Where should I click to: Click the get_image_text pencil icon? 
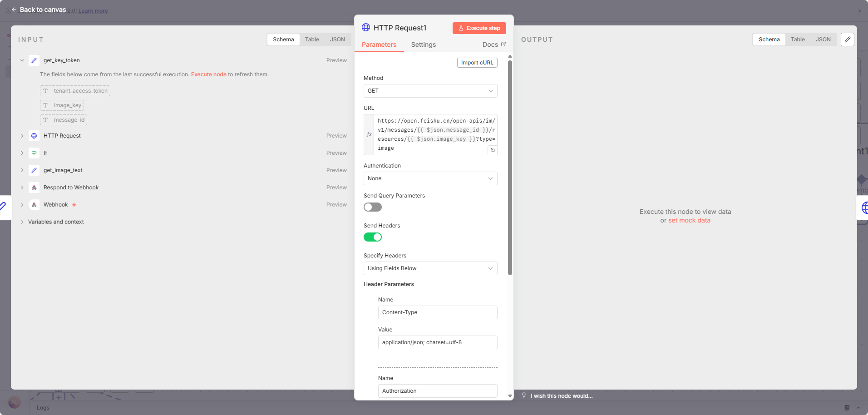(x=34, y=170)
